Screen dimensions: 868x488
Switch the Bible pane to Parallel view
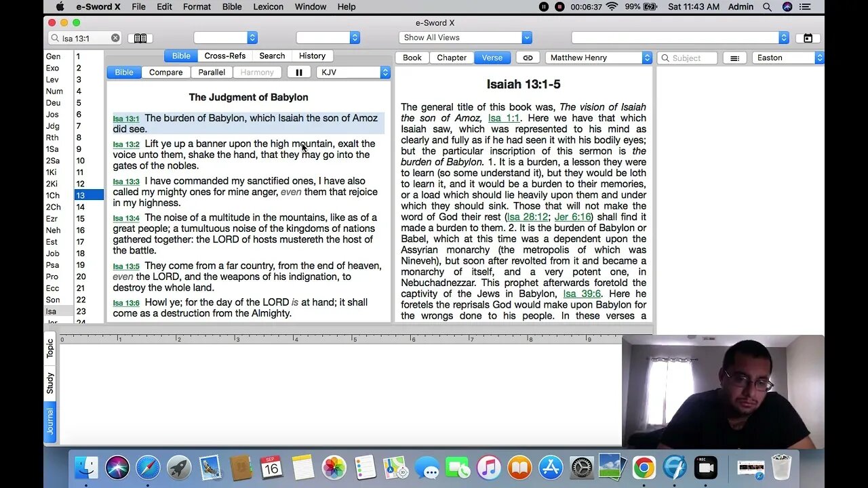point(212,73)
